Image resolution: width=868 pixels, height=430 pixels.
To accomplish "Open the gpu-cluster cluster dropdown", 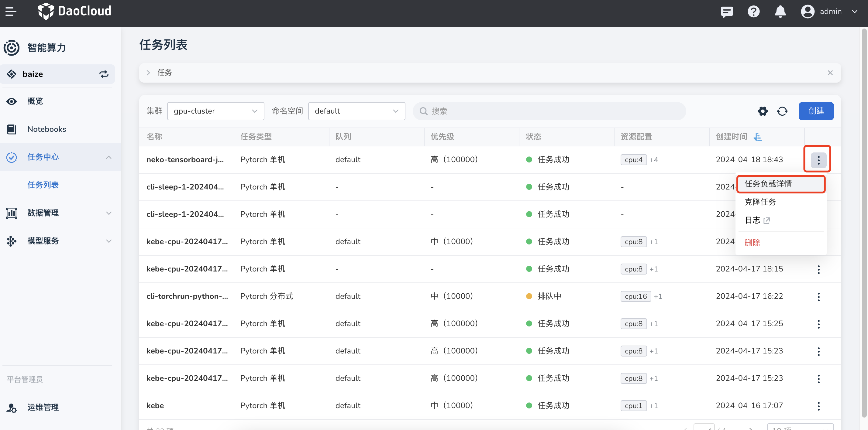I will coord(215,111).
